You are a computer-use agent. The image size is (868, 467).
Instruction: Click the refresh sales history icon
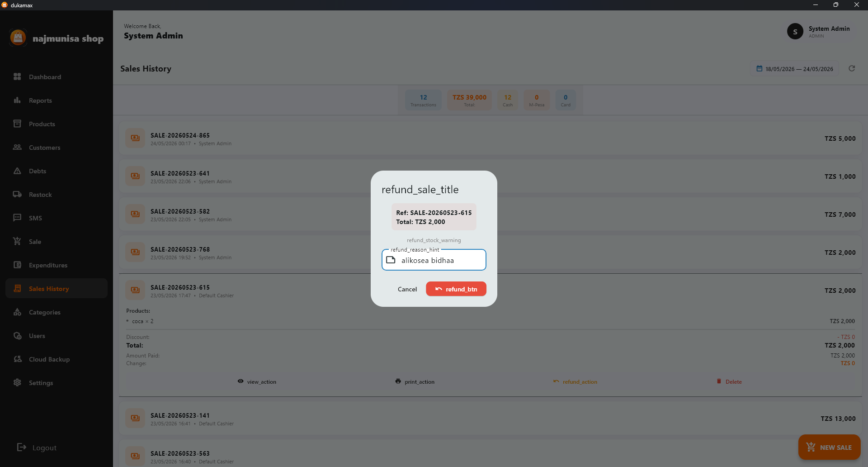coord(852,68)
